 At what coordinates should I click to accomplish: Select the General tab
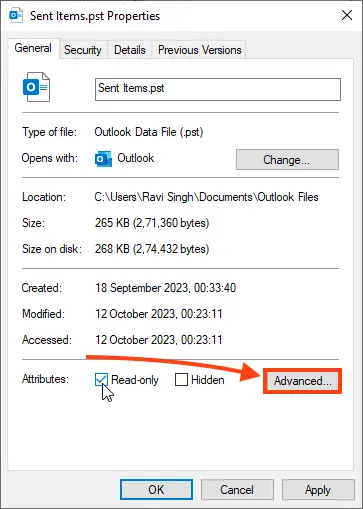tap(33, 48)
